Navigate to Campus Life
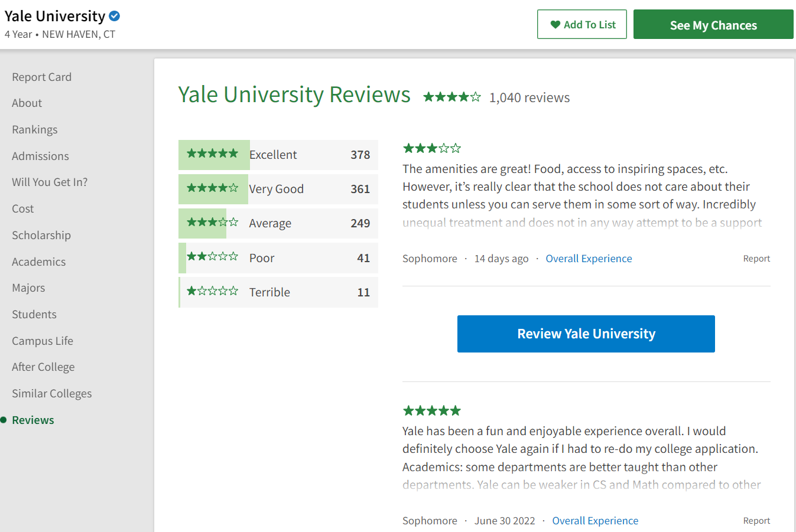This screenshot has height=532, width=796. point(43,341)
